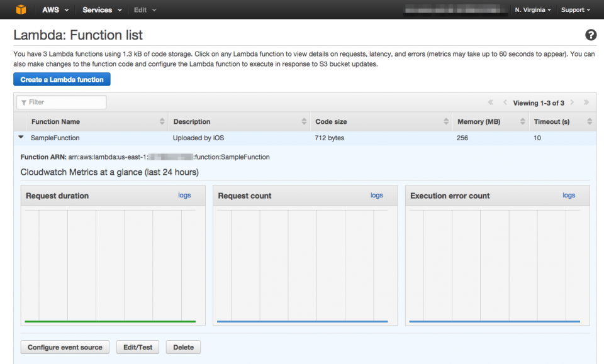Viewport: 604px width, 364px height.
Task: Go to the next page arrow
Action: 572,102
